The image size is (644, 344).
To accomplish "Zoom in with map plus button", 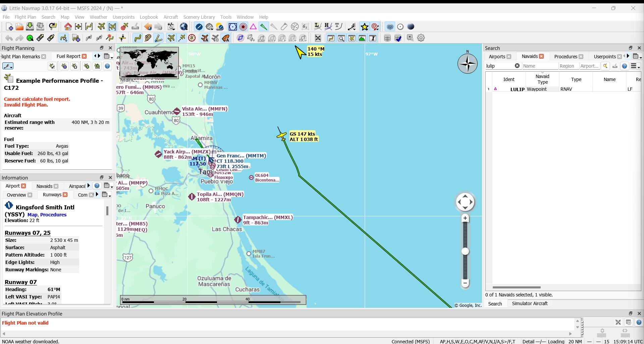I will coord(465,218).
